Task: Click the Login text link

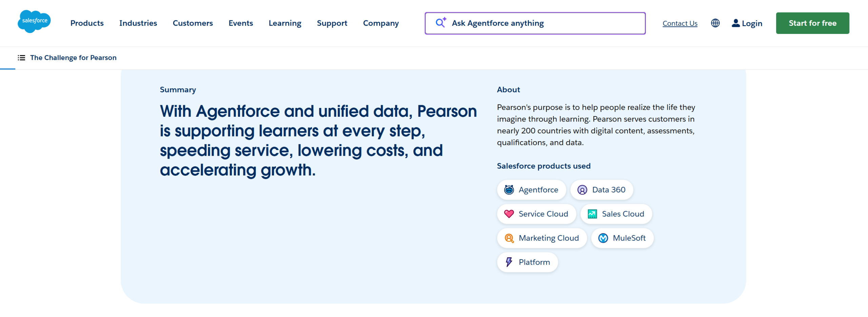Action: click(x=752, y=23)
